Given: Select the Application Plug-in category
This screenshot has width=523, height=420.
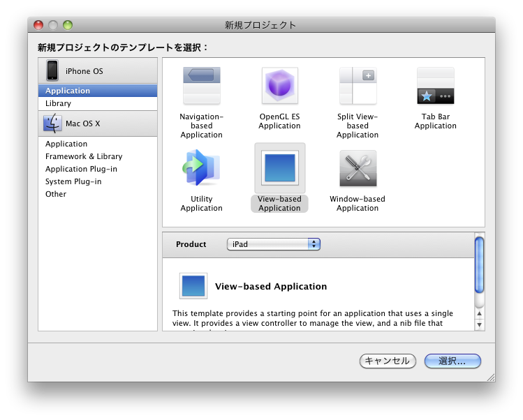Looking at the screenshot, I should (x=81, y=169).
